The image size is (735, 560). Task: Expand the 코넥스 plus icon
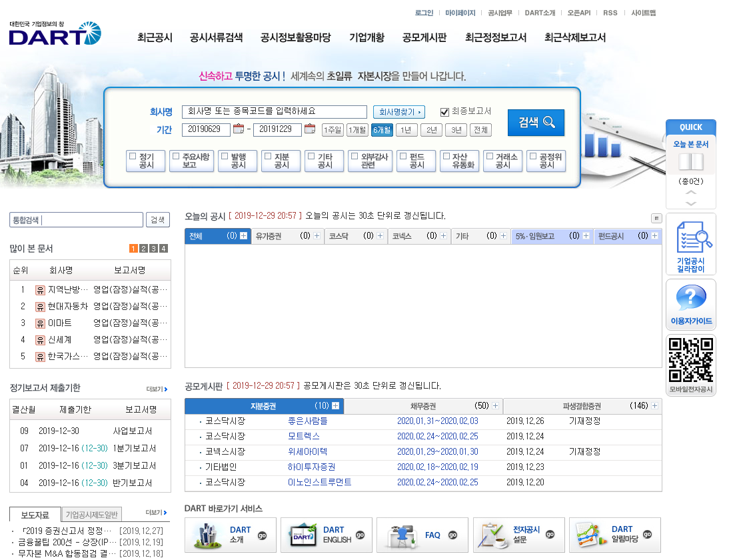click(x=443, y=236)
